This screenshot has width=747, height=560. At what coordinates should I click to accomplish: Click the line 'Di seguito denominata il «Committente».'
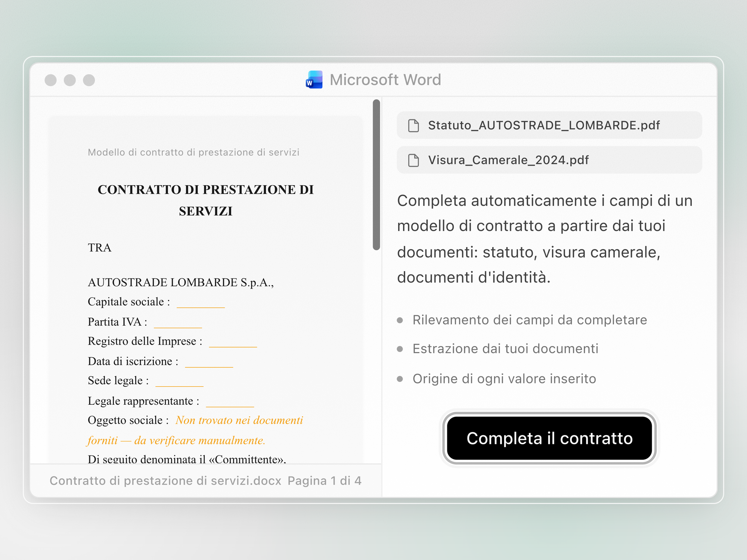[187, 459]
